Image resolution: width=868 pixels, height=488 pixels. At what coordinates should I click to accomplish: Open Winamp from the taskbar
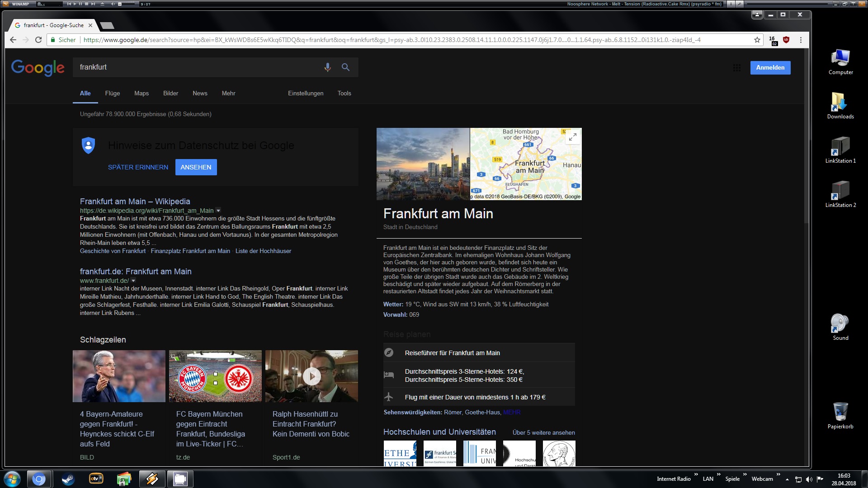point(152,479)
